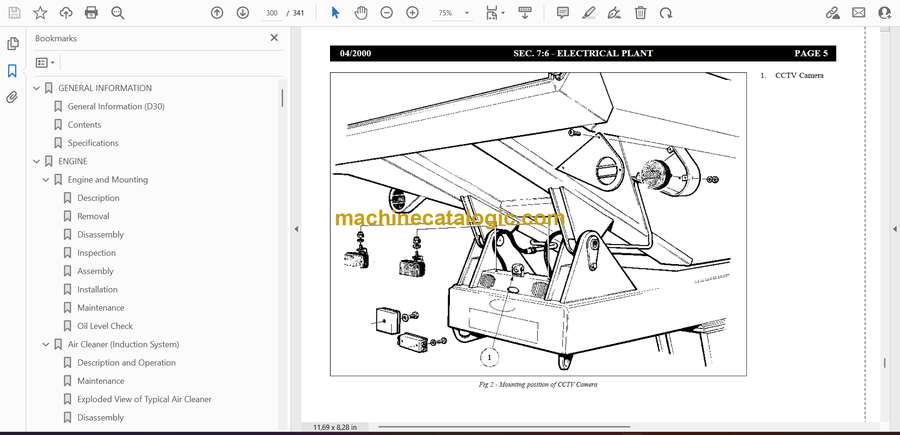Click the delete trash icon
Image resolution: width=900 pixels, height=435 pixels.
[641, 13]
